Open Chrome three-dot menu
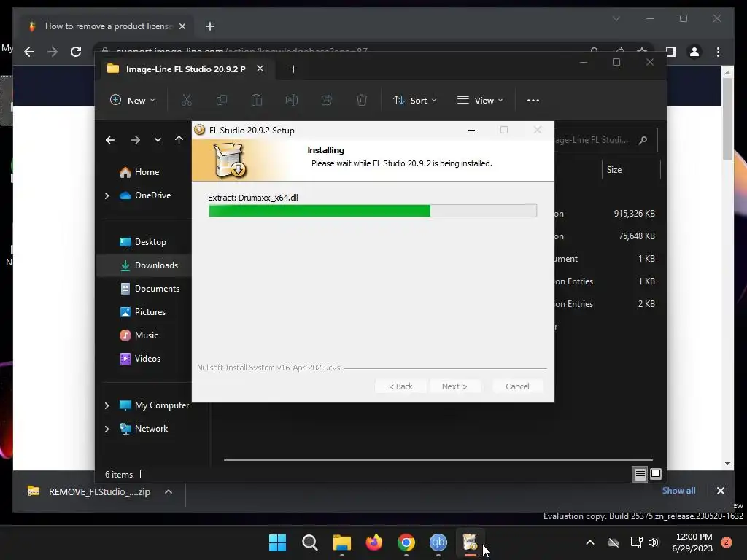 click(x=718, y=52)
